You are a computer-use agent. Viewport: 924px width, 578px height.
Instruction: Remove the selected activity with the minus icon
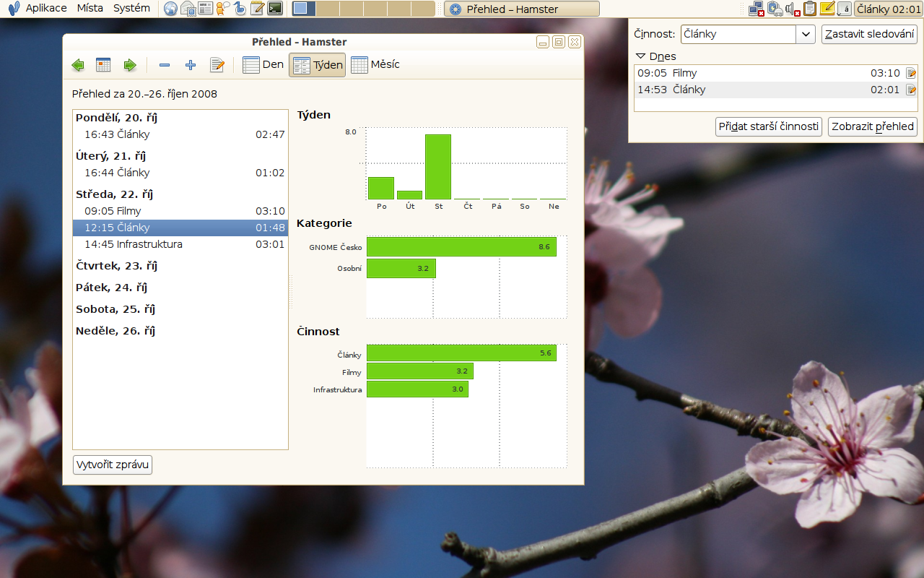pyautogui.click(x=165, y=65)
